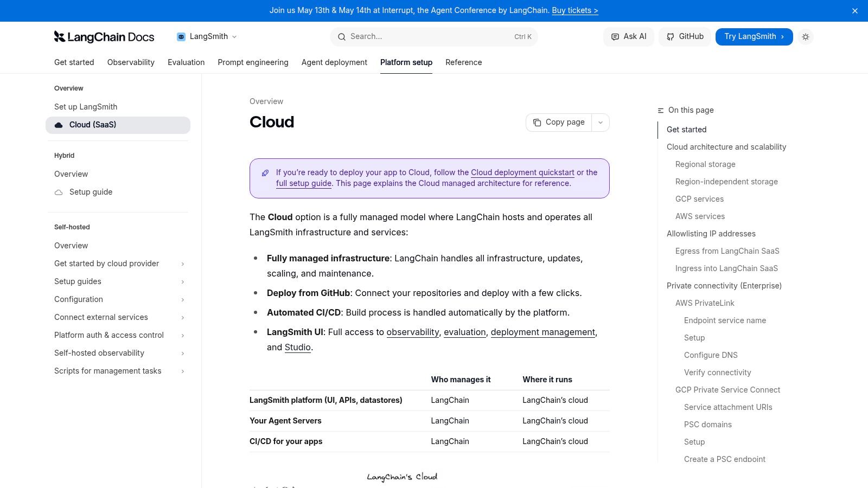Image resolution: width=868 pixels, height=488 pixels.
Task: Expand Connect external services
Action: (183, 318)
